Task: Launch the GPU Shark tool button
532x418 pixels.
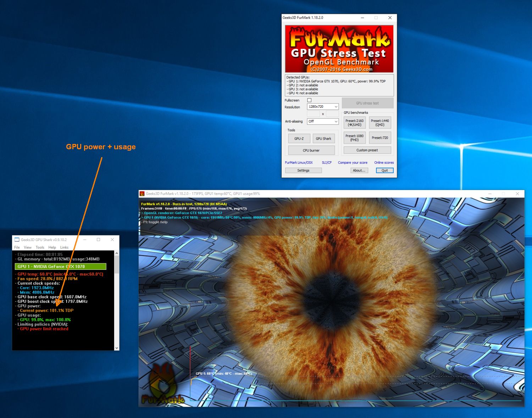Action: tap(323, 139)
